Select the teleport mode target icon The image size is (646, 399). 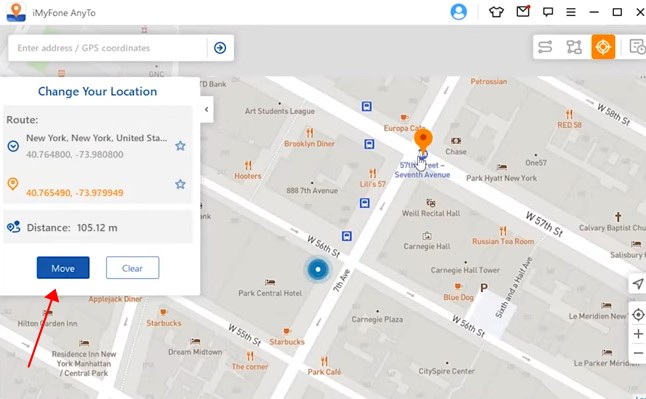point(603,47)
